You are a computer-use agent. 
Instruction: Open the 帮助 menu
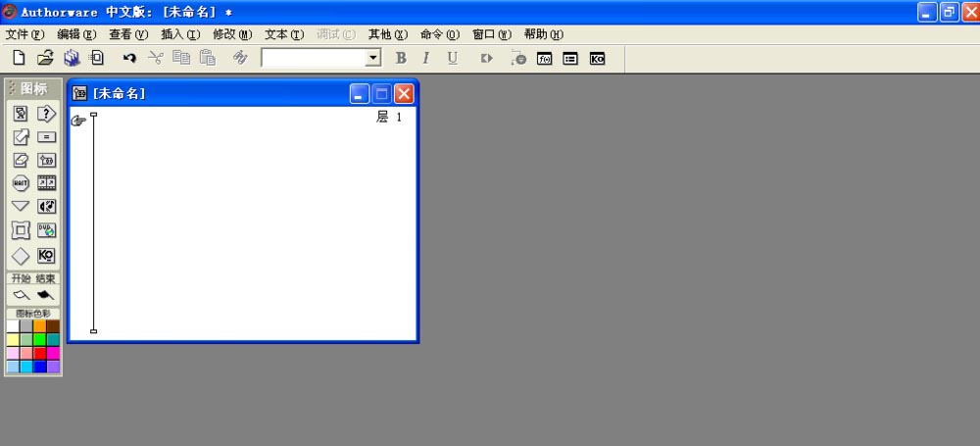click(x=544, y=34)
